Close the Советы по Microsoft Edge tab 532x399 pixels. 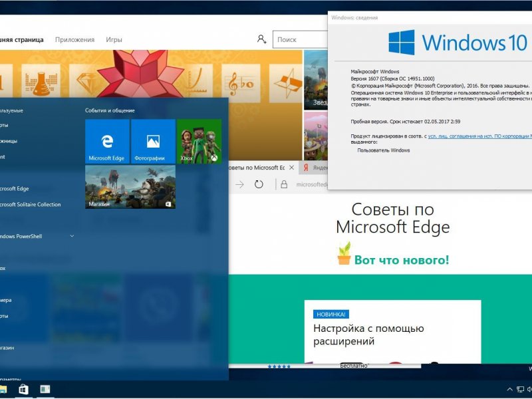pos(291,168)
